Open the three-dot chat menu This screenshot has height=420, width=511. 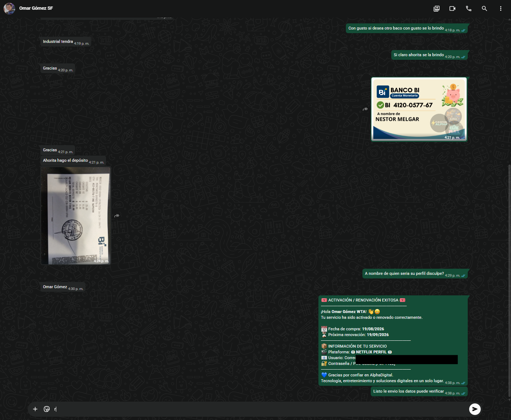pos(501,8)
